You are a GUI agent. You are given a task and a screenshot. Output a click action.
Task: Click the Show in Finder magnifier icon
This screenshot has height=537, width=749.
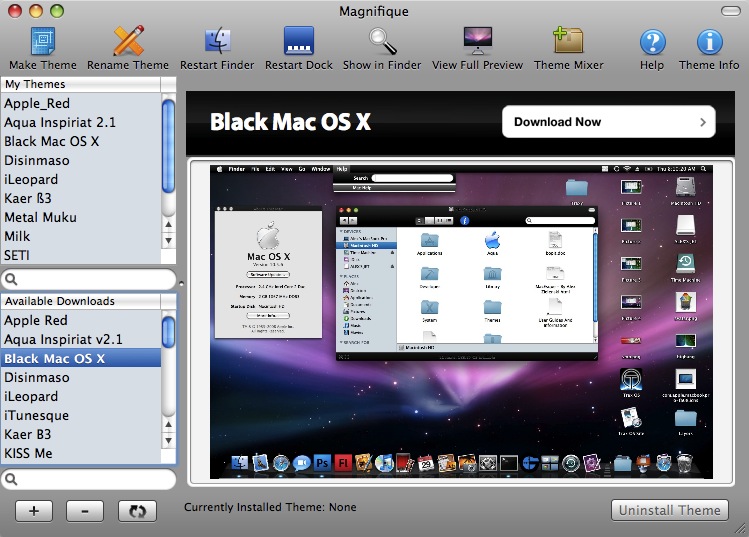coord(382,41)
